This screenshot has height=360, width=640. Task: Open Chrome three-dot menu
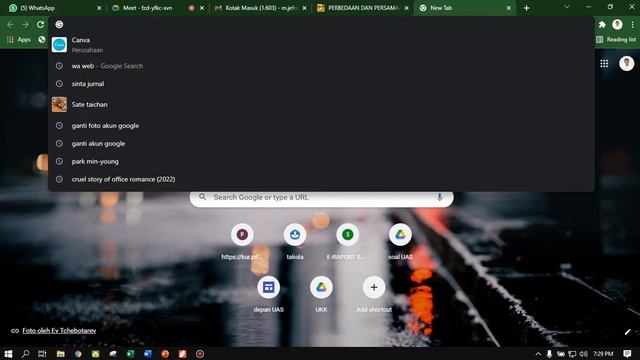click(632, 24)
